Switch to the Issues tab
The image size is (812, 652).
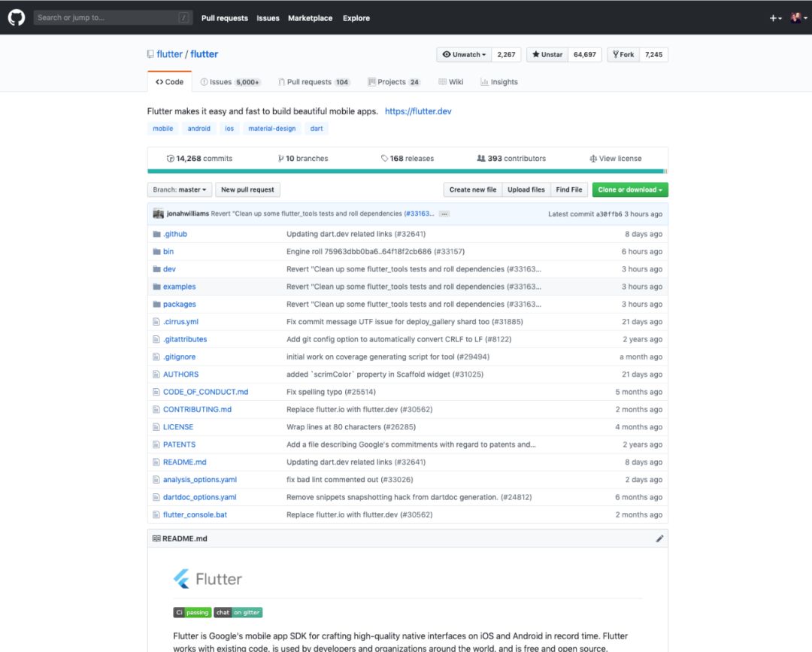[x=230, y=82]
